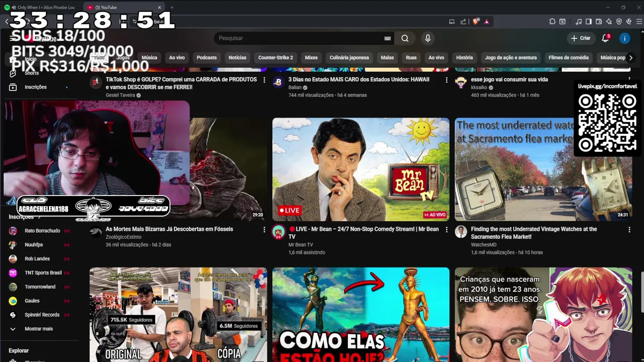Select the Culinária japonesa filter chip
The image size is (644, 362).
pyautogui.click(x=349, y=58)
